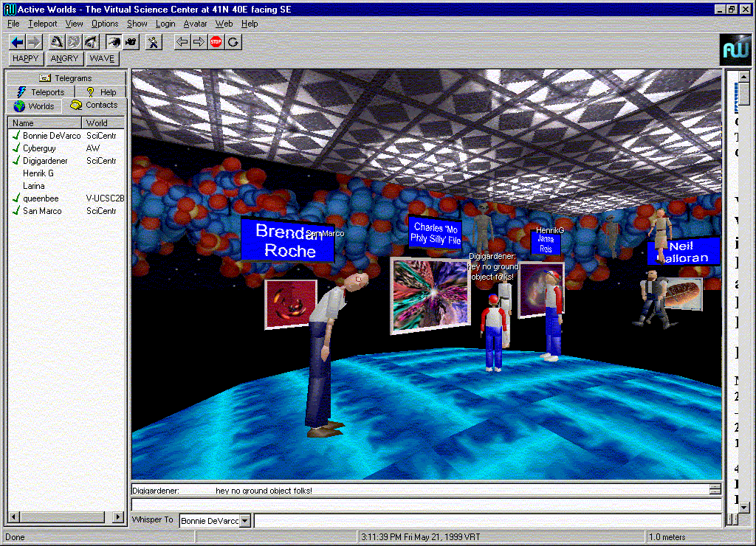The width and height of the screenshot is (756, 546).
Task: Select the look-level face icon in toolbar
Action: (x=74, y=42)
